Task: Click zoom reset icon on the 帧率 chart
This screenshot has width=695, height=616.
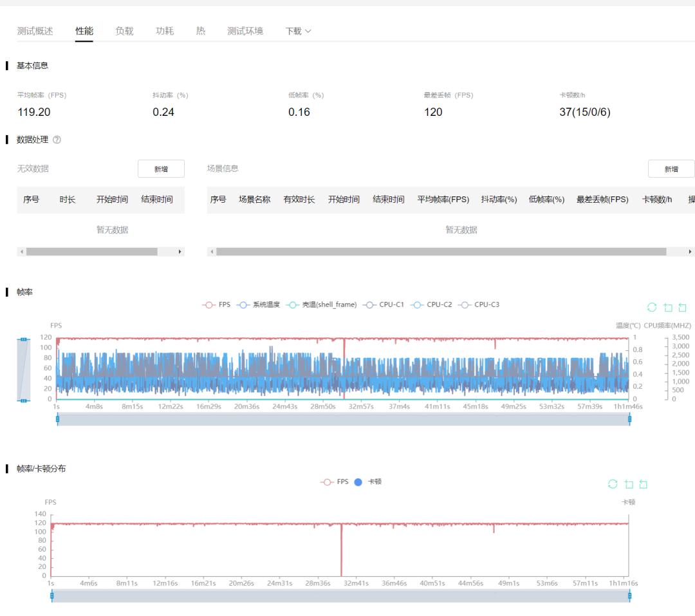Action: tap(682, 308)
